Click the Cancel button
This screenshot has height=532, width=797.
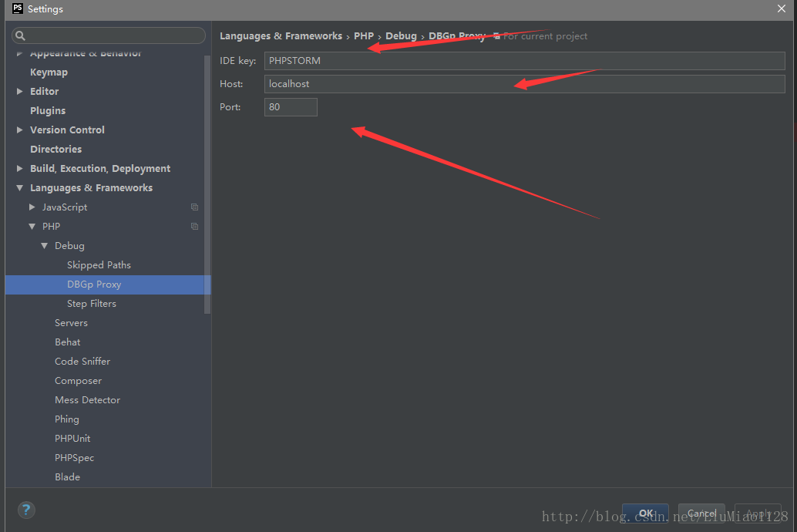[x=701, y=513]
